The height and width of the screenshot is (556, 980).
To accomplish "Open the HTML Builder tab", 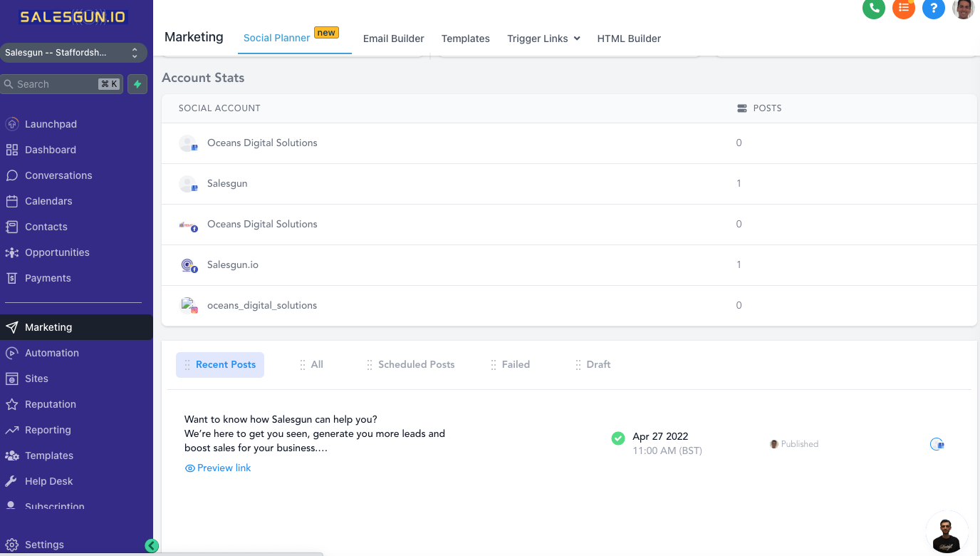I will point(629,38).
